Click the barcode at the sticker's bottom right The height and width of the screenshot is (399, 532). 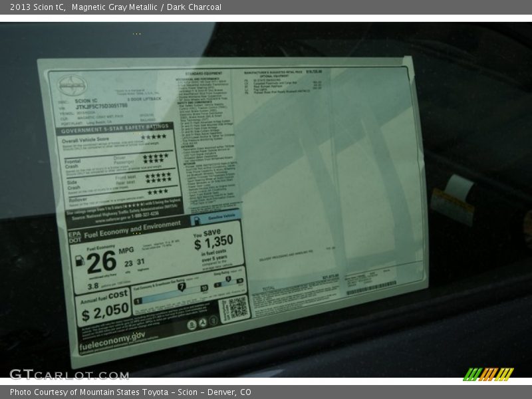click(372, 288)
